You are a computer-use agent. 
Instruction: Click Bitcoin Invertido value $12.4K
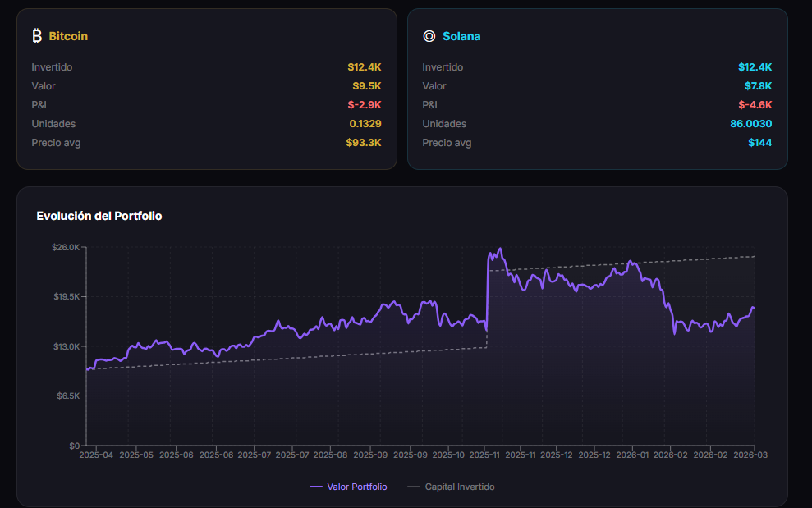click(365, 66)
